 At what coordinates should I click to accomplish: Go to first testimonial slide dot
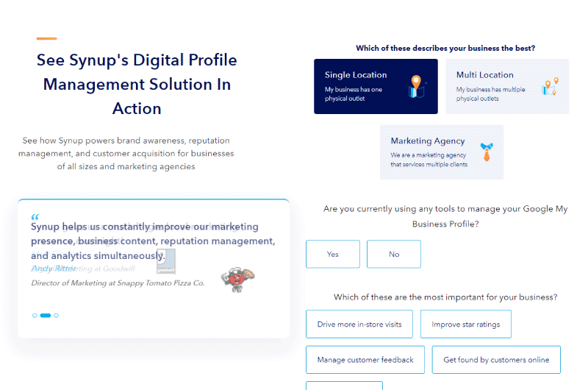point(35,315)
